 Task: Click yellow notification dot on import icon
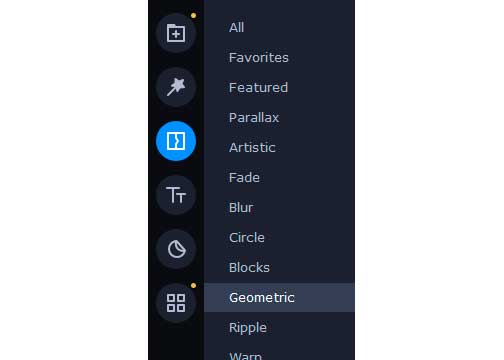[193, 16]
